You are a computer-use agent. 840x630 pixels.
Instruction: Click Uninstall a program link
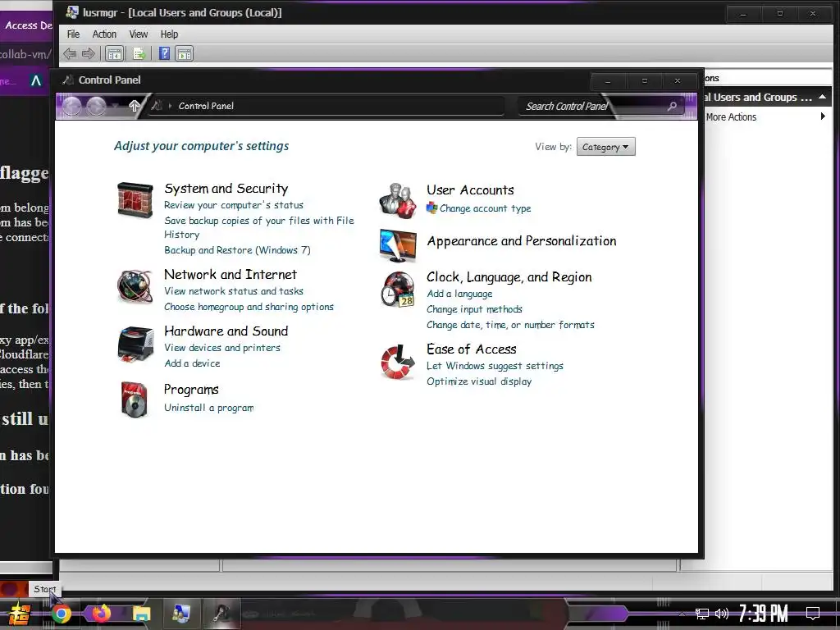coord(209,408)
